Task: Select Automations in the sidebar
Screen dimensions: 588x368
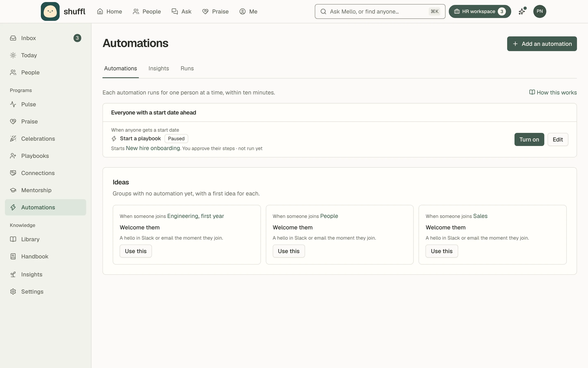Action: pyautogui.click(x=46, y=207)
